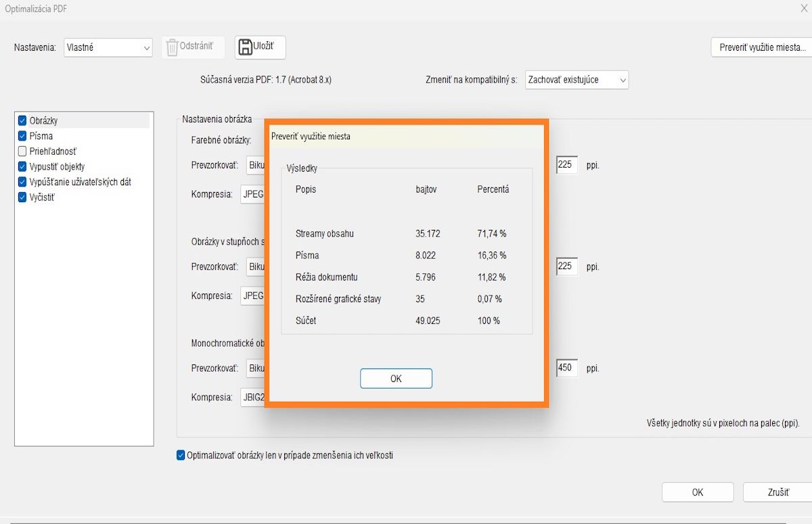Toggle Vypúšťanie užívateľských dát
The image size is (812, 524).
(24, 182)
